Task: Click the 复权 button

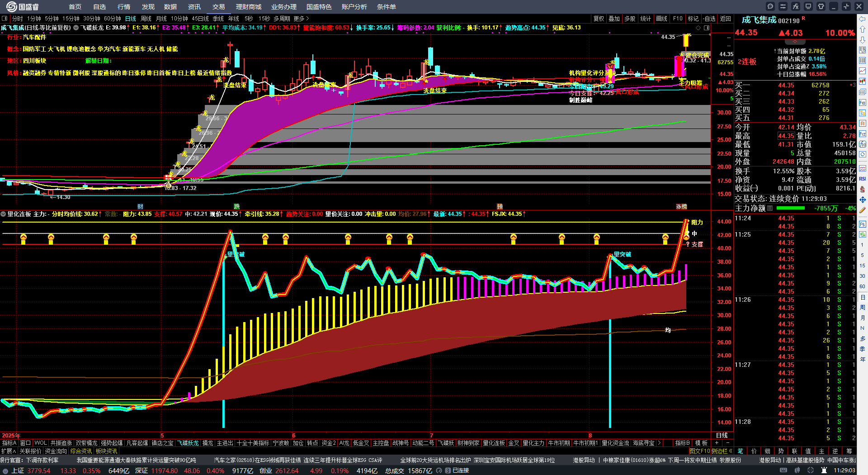Action: (x=599, y=19)
